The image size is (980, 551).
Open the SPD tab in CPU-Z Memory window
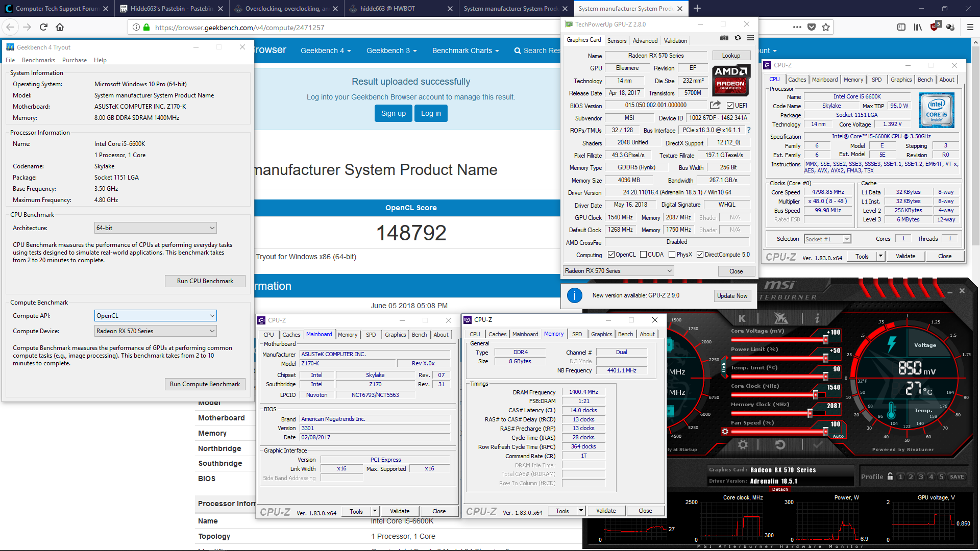coord(577,334)
